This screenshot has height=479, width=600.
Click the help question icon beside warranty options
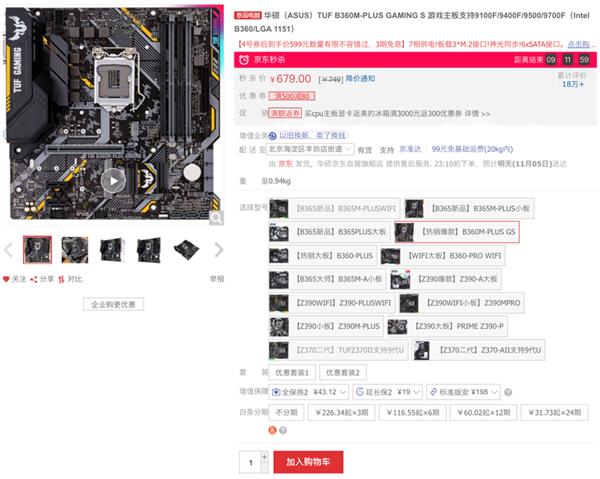coord(508,393)
